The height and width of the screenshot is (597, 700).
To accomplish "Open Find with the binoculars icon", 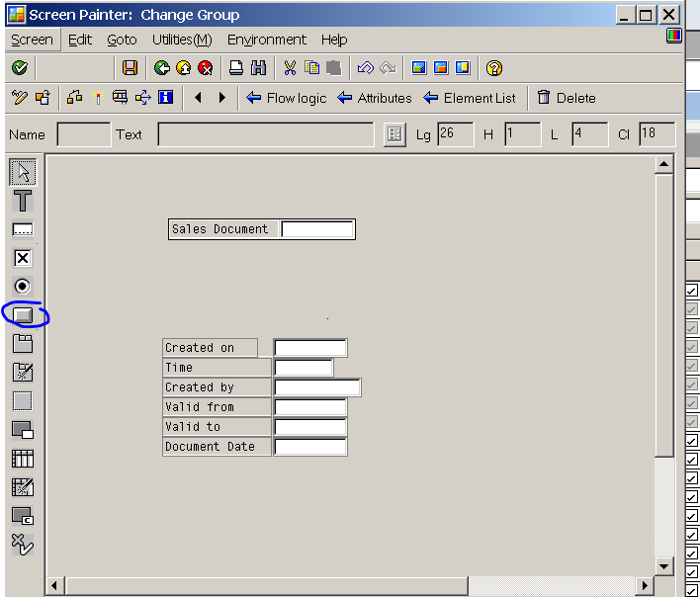I will point(258,68).
